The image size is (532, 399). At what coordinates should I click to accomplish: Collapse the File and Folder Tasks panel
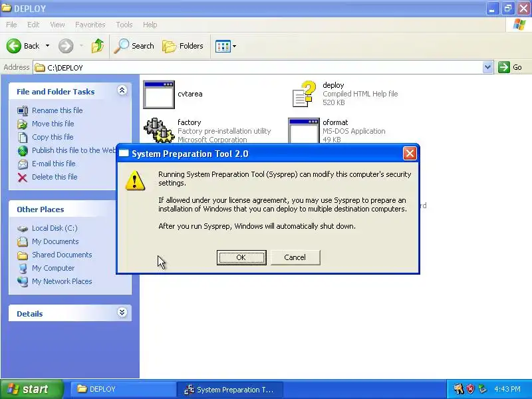coord(122,90)
